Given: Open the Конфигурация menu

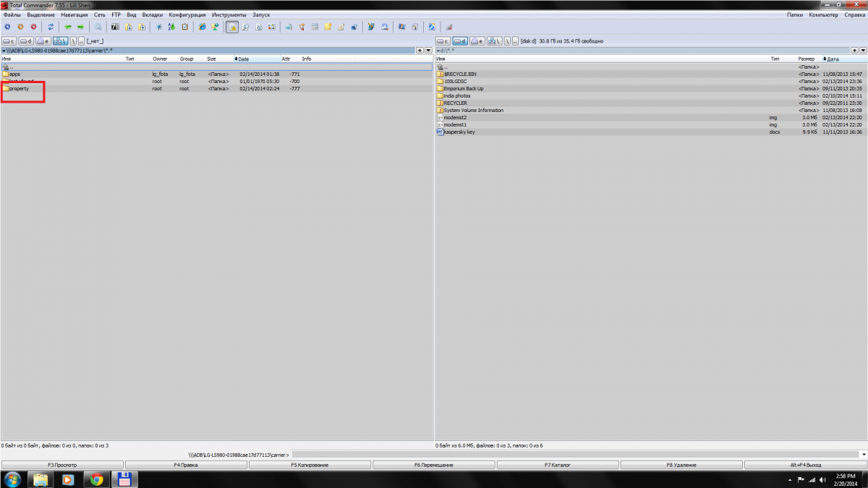Looking at the screenshot, I should pyautogui.click(x=187, y=14).
